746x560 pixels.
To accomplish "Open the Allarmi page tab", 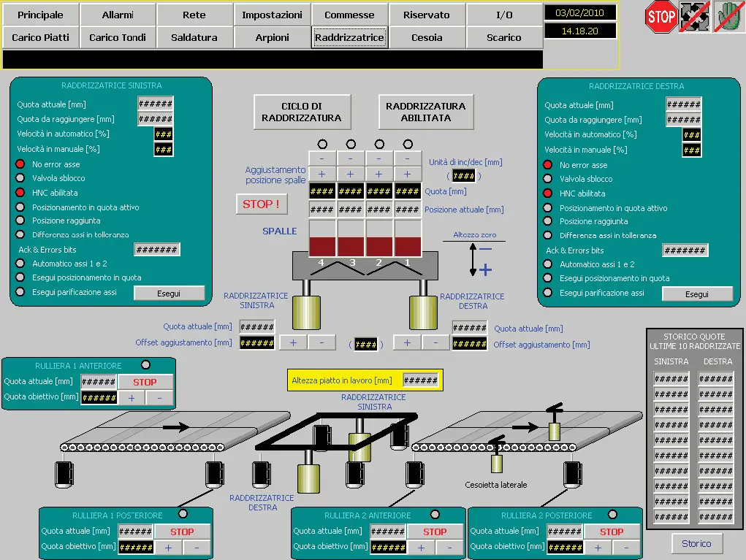I will tap(118, 15).
